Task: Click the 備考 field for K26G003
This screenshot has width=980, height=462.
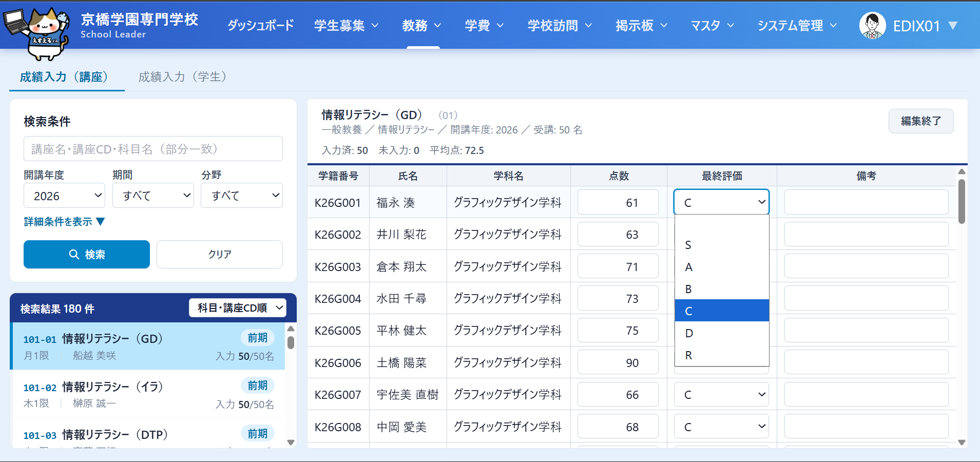Action: click(866, 266)
